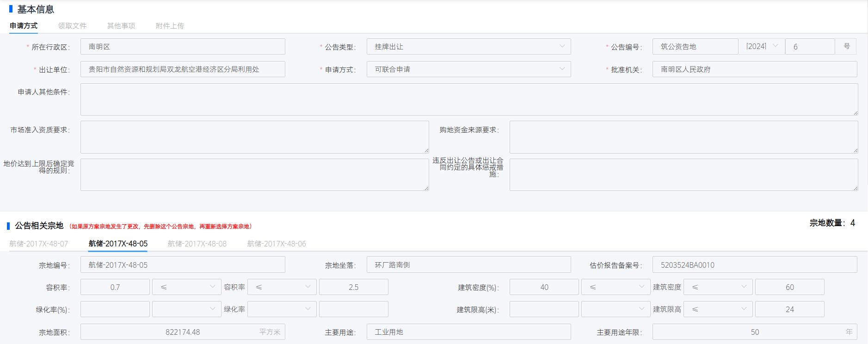Image resolution: width=868 pixels, height=344 pixels.
Task: Open the 公告类型 dropdown showing 挂牌出让
Action: coord(469,47)
